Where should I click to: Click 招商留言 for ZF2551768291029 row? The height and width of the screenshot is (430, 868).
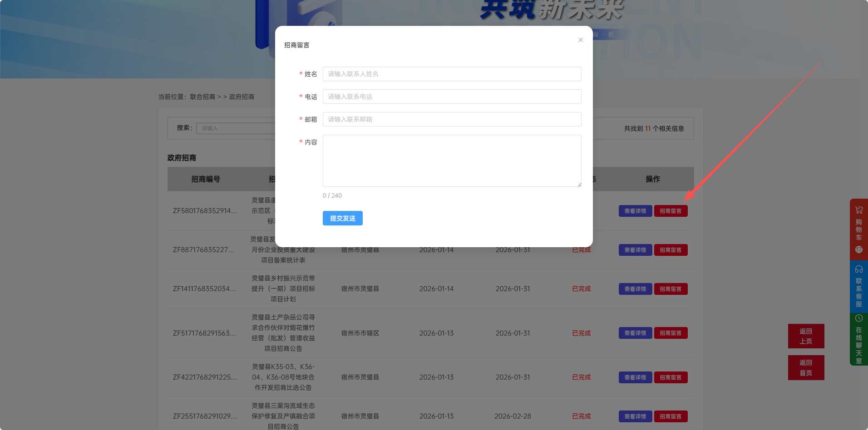[x=671, y=416]
